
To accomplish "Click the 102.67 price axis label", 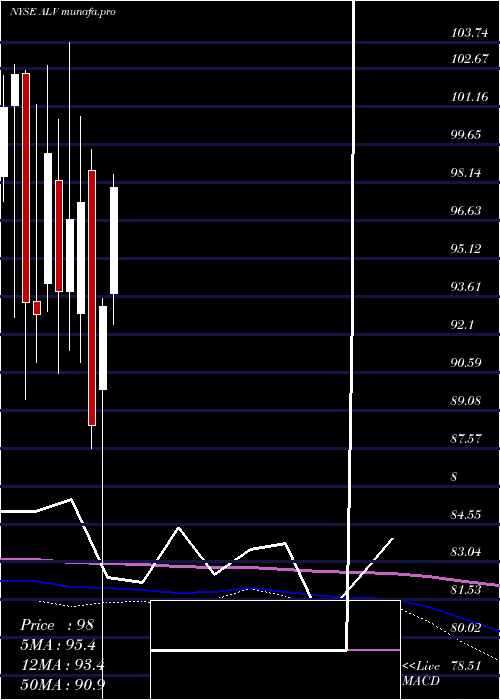I will point(469,58).
